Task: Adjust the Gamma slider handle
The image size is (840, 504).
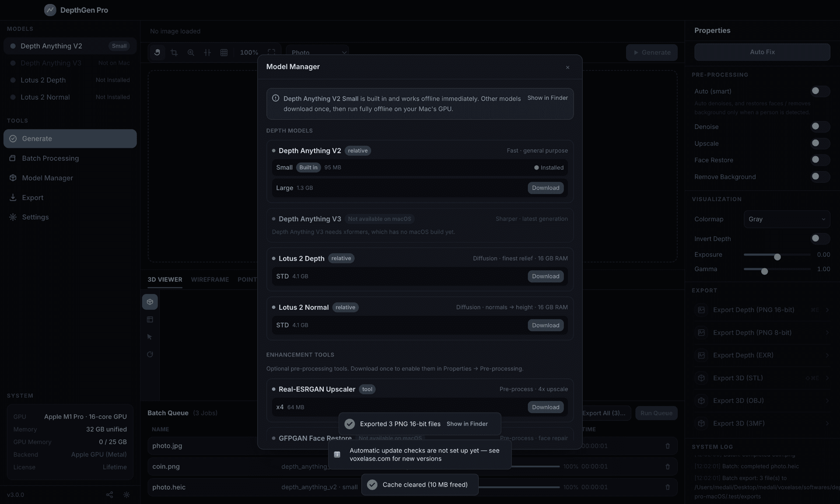Action: 764,271
